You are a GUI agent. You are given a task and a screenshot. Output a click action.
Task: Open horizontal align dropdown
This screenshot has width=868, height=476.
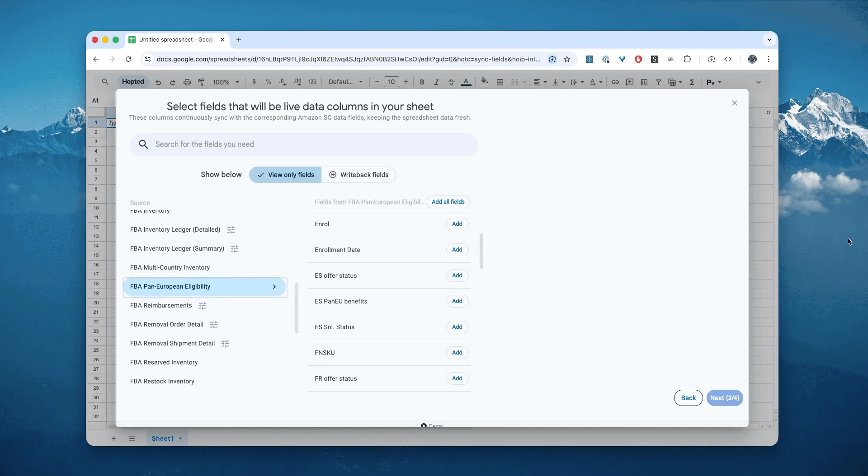click(540, 82)
